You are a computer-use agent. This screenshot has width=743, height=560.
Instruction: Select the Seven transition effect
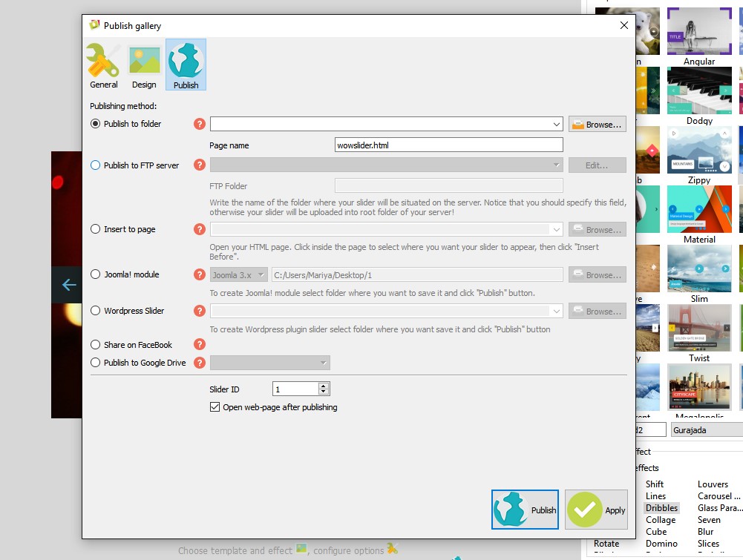point(709,520)
